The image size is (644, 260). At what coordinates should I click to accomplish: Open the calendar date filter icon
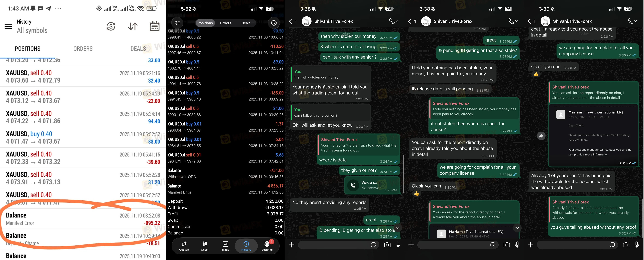(x=155, y=26)
